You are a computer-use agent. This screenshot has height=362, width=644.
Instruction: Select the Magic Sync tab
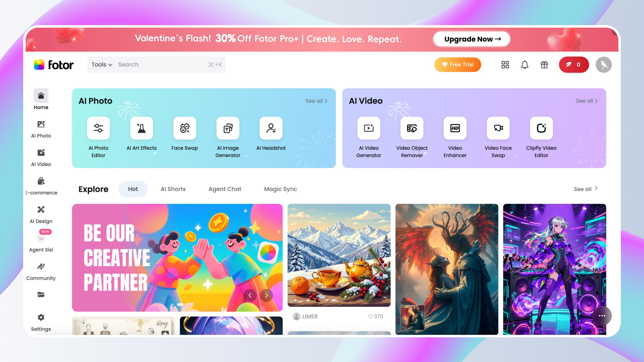[x=280, y=189]
